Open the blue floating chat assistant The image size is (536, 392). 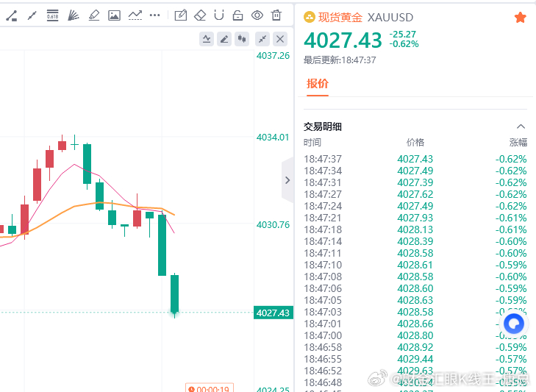[x=514, y=324]
